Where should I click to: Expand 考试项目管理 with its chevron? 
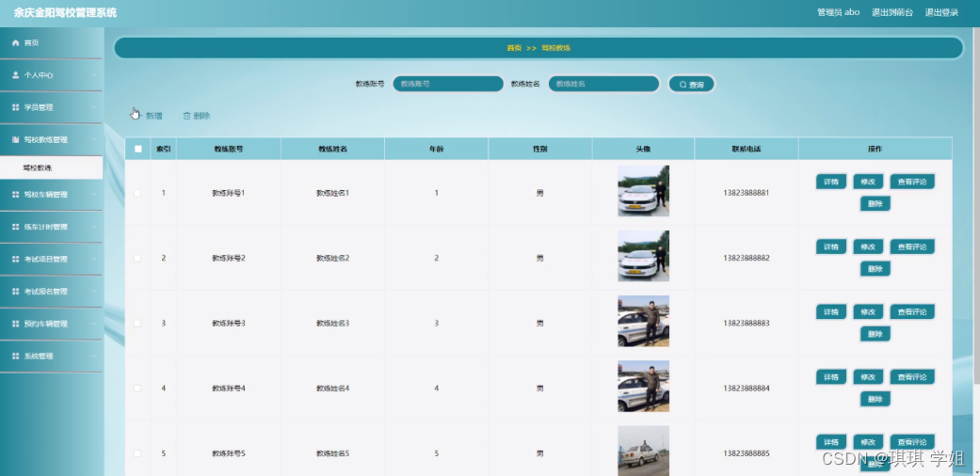pyautogui.click(x=93, y=260)
